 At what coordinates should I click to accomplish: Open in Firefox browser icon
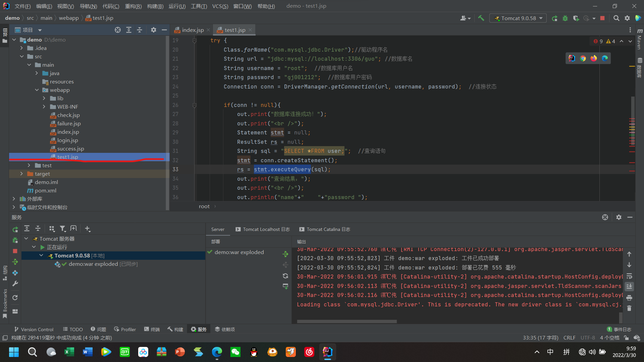coord(594,58)
